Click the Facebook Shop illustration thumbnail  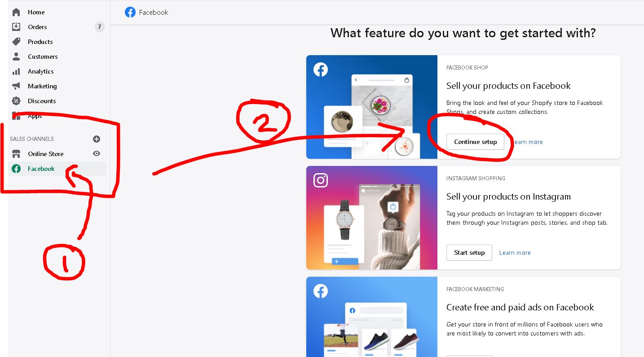(372, 107)
